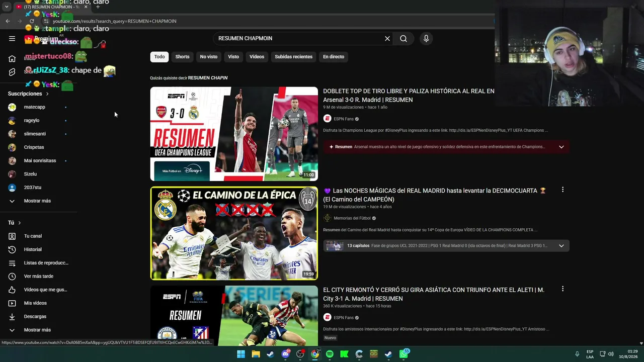Screen dimensions: 644x362
Task: Select the Vídeos filter chip
Action: [x=257, y=57]
